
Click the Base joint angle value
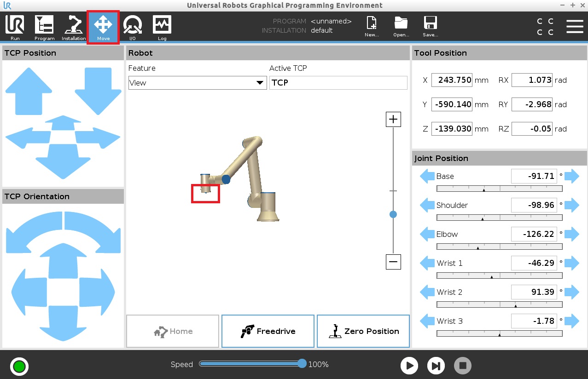[534, 176]
